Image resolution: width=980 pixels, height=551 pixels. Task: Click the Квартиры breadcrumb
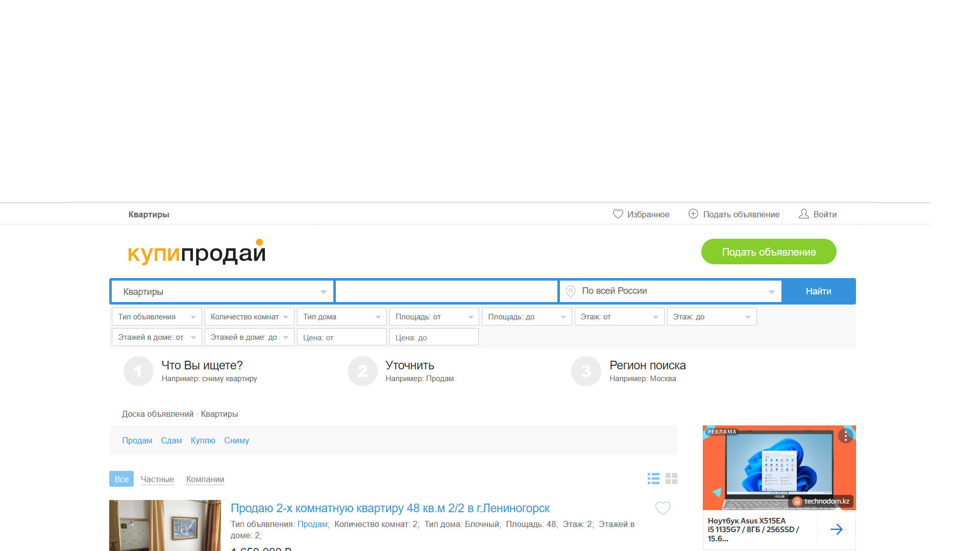click(219, 414)
